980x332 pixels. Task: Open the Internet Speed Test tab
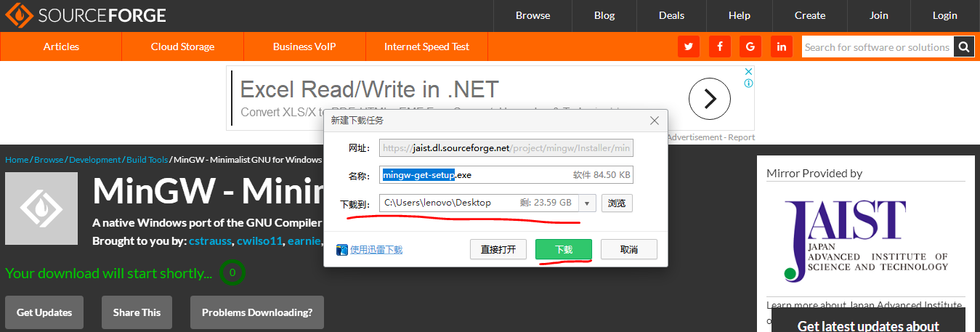coord(427,46)
